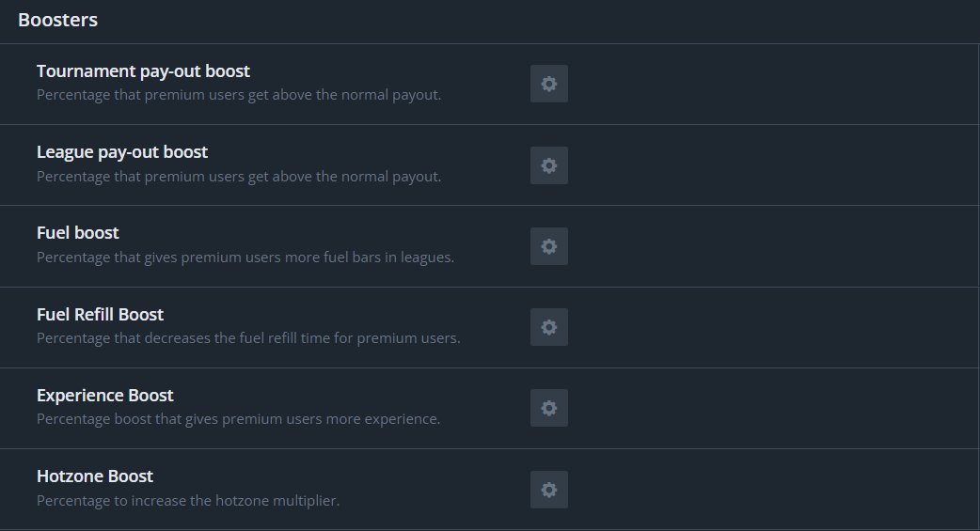Click the League pay-out boost description text
980x531 pixels.
pos(239,177)
